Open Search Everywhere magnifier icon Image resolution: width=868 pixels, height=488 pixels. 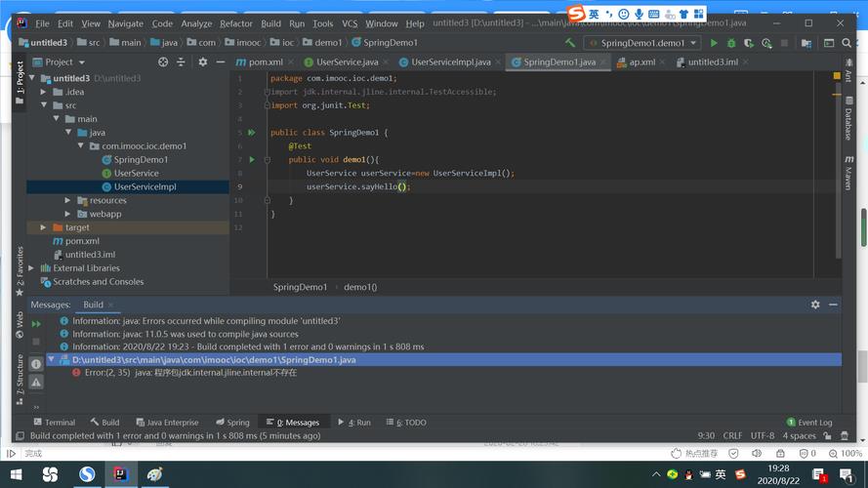tap(846, 43)
